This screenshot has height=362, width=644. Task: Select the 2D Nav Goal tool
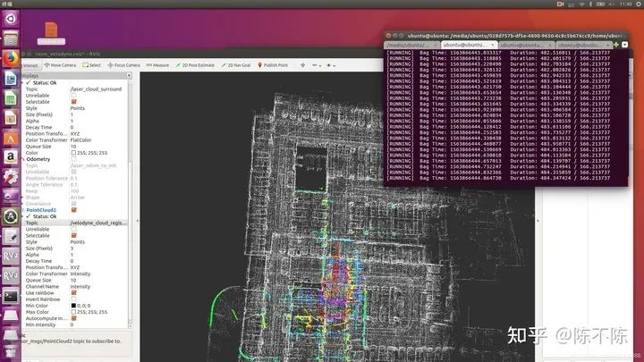tap(236, 65)
